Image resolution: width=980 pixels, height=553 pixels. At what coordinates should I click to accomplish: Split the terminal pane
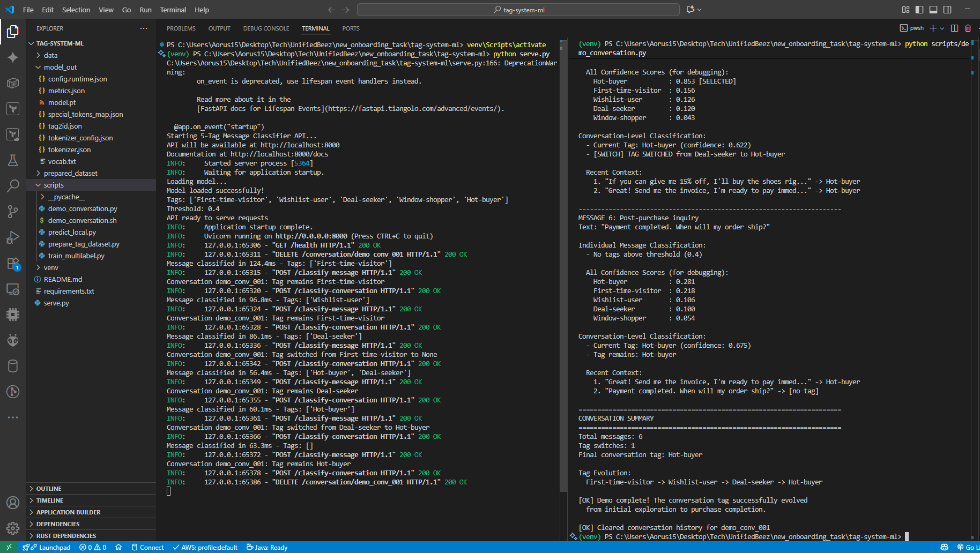[x=955, y=28]
